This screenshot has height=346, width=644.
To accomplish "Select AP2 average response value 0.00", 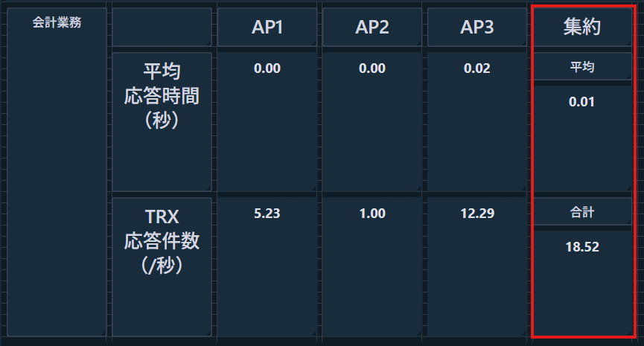I will pyautogui.click(x=372, y=68).
